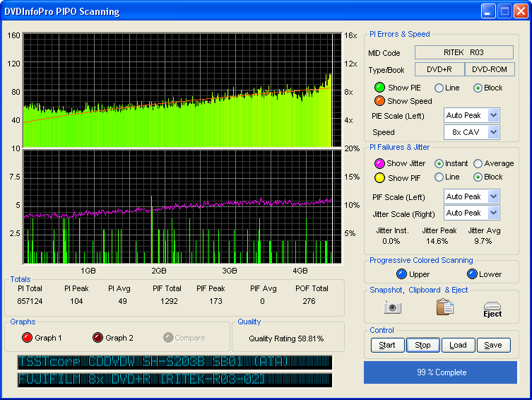This screenshot has width=532, height=400.
Task: Click the Jitter Peak value 14.6%
Action: tap(437, 241)
